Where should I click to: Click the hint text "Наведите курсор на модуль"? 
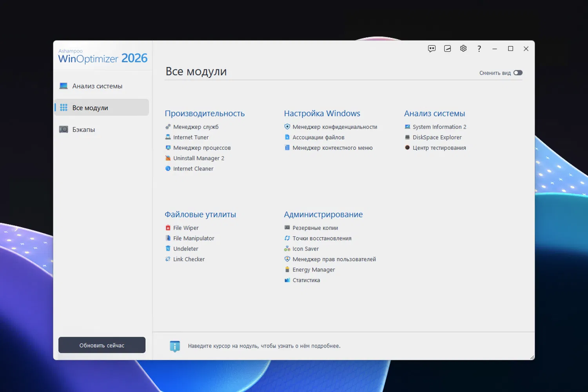pos(223,346)
